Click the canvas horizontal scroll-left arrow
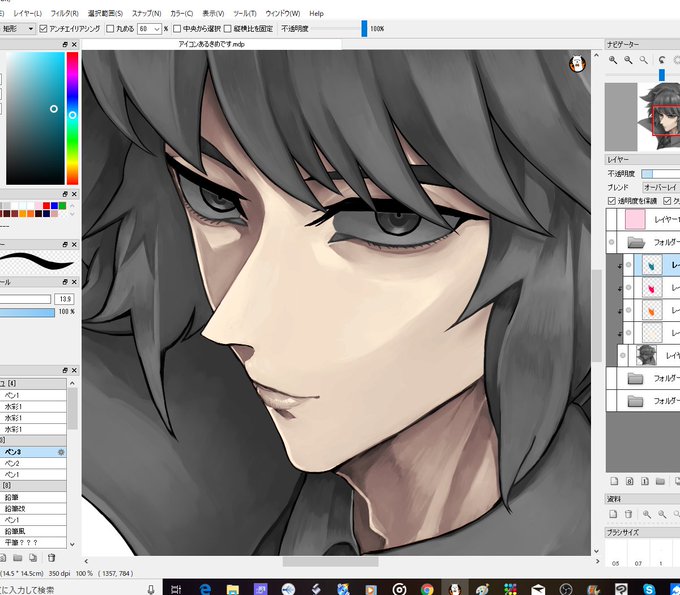This screenshot has width=680, height=595. click(x=86, y=561)
